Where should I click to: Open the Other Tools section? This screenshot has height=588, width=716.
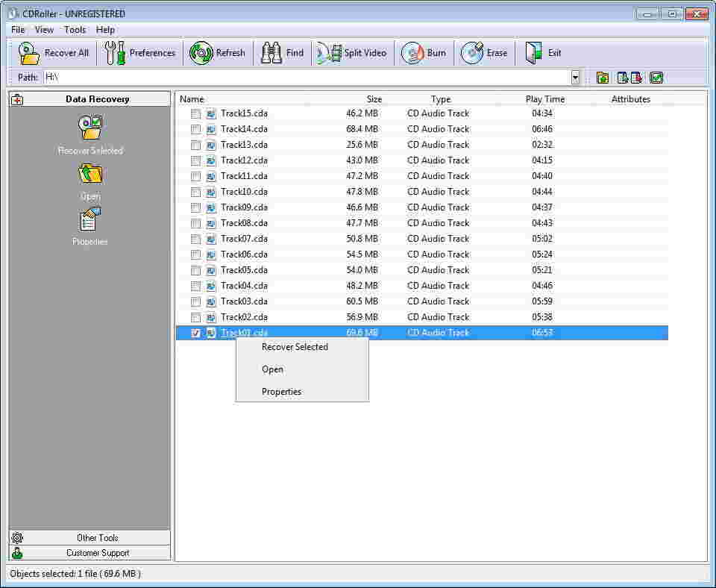[x=97, y=537]
